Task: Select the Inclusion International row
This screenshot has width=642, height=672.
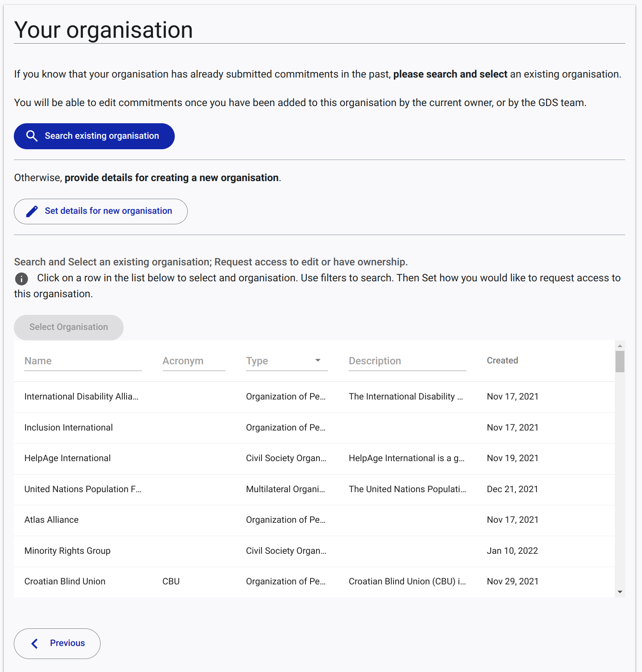Action: pos(314,428)
